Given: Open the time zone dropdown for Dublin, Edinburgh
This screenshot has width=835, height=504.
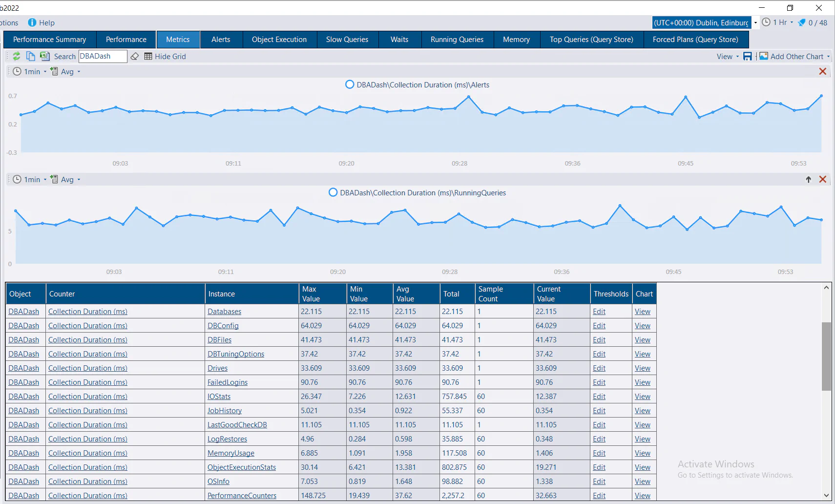Looking at the screenshot, I should pyautogui.click(x=755, y=22).
